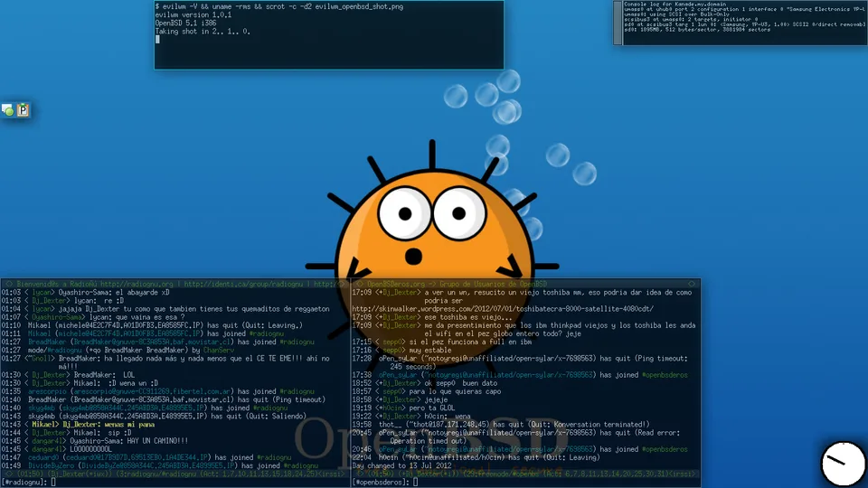Open the skinwalker.wordpress.com toshibatecra URL
Viewport: 868px width, 488px height.
[x=503, y=309]
